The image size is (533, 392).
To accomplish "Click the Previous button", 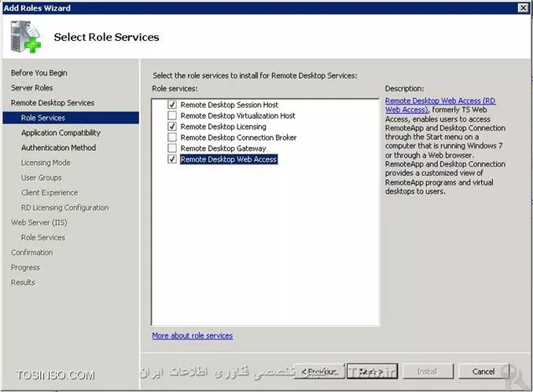I will click(x=319, y=372).
